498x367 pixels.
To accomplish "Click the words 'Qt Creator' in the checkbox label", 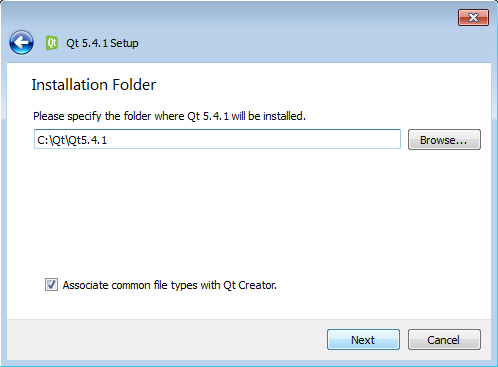I will (250, 285).
